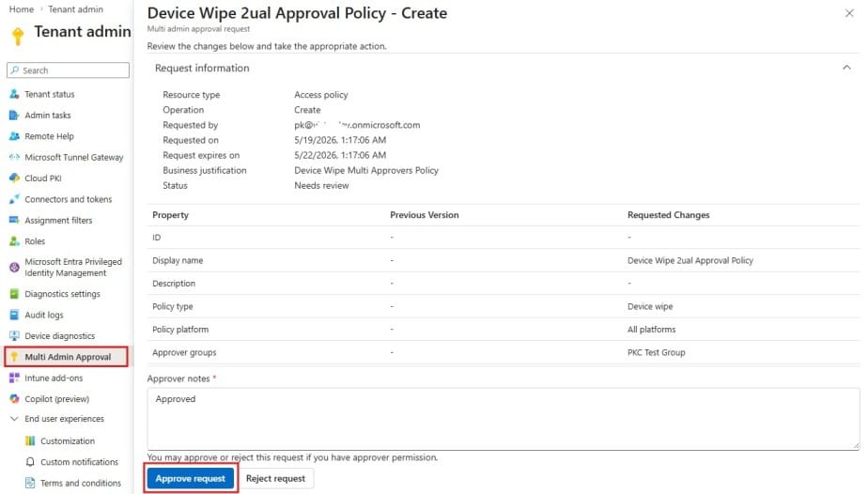Select the 'Approver groups' property row label
The width and height of the screenshot is (868, 494).
pyautogui.click(x=184, y=352)
